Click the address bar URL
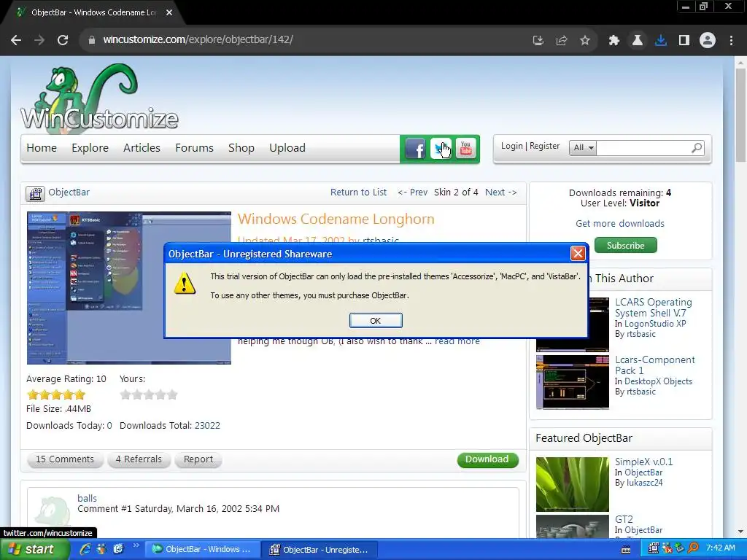The image size is (747, 560). pyautogui.click(x=198, y=39)
